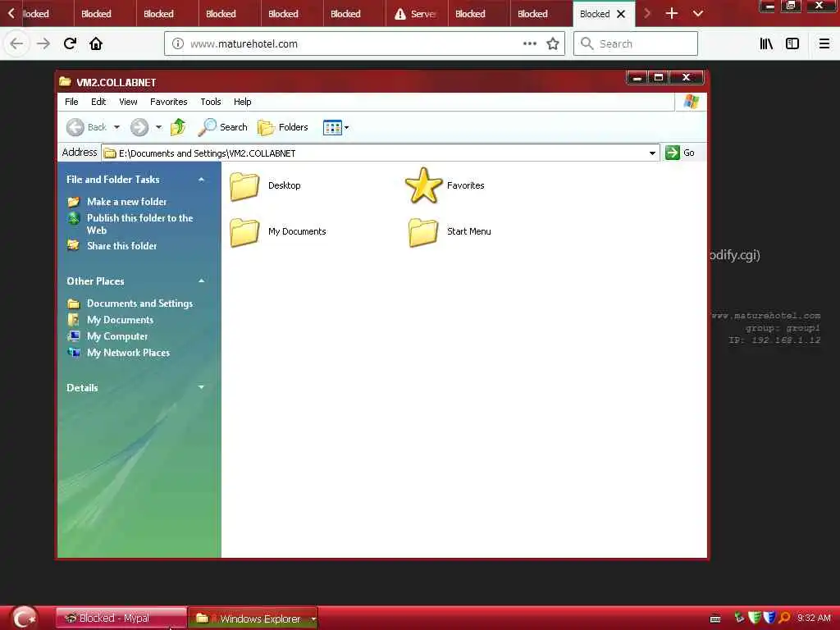Image resolution: width=840 pixels, height=630 pixels.
Task: Reload the current page
Action: [x=70, y=43]
